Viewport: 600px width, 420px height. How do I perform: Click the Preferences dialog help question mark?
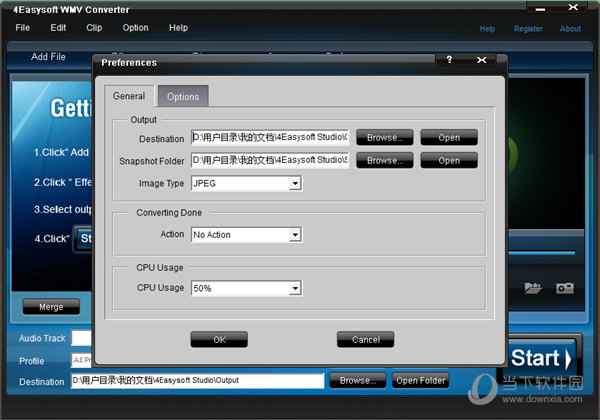click(x=449, y=60)
